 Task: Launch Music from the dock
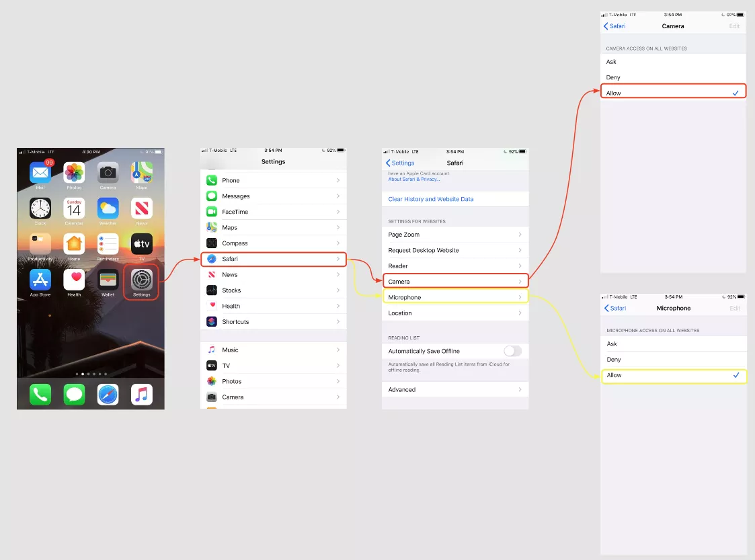pyautogui.click(x=141, y=395)
